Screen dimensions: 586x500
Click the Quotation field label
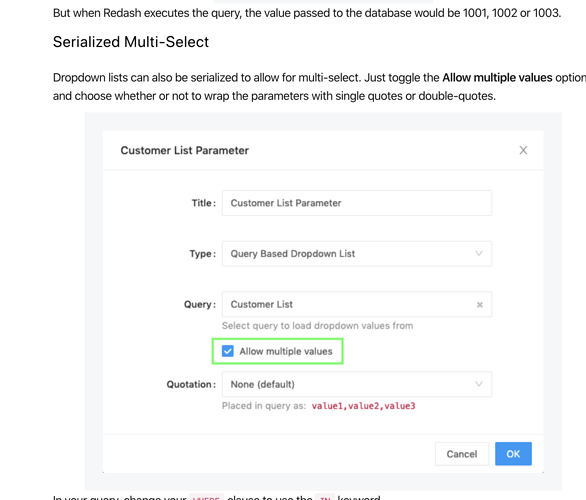click(x=191, y=384)
